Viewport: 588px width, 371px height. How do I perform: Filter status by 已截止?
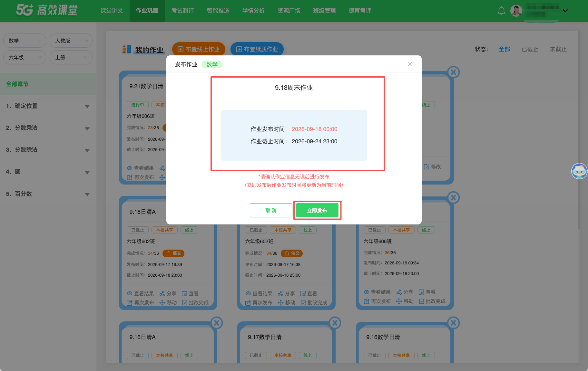tap(530, 49)
